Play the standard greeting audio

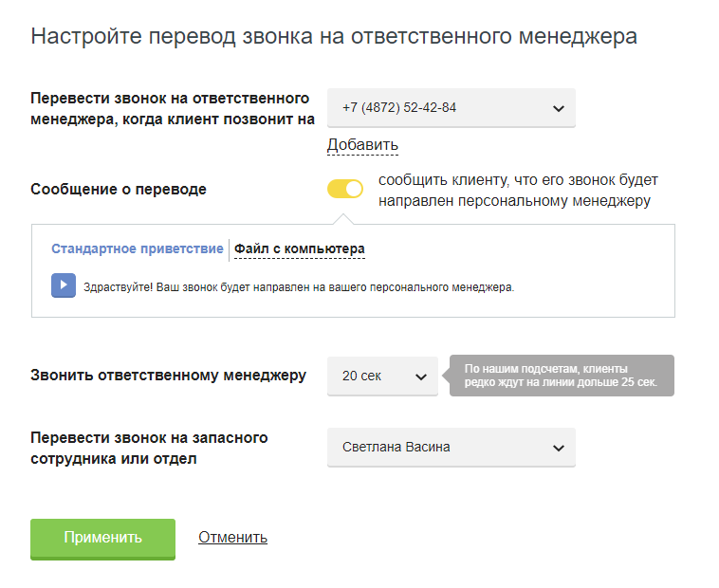(64, 285)
